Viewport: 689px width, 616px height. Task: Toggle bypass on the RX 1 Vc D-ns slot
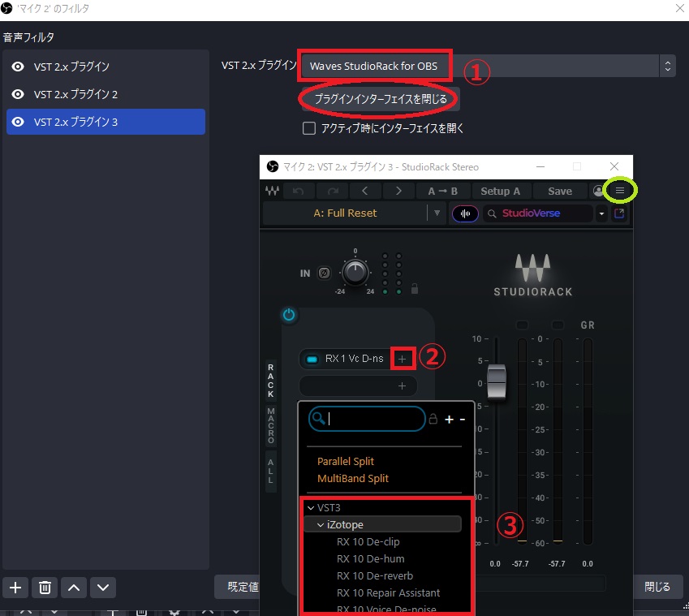312,359
